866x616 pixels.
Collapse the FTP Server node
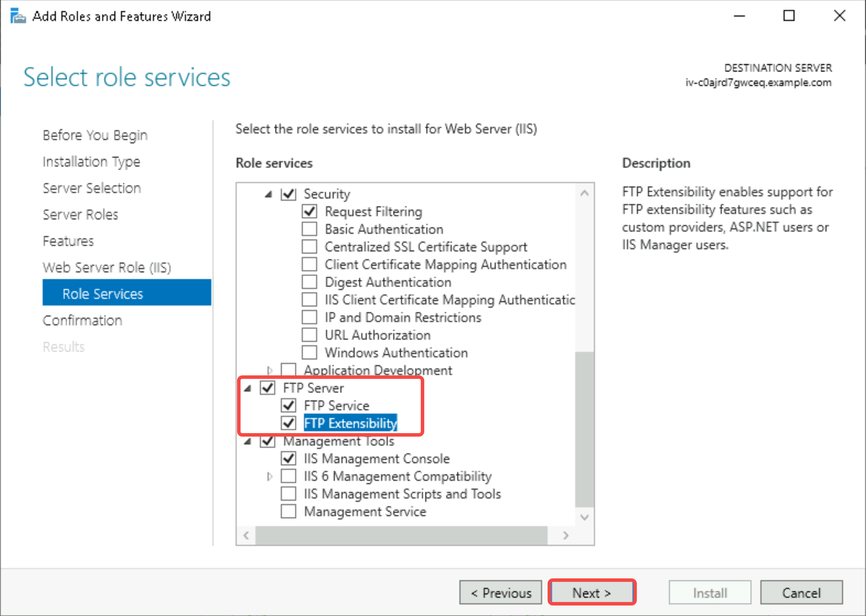pyautogui.click(x=248, y=388)
